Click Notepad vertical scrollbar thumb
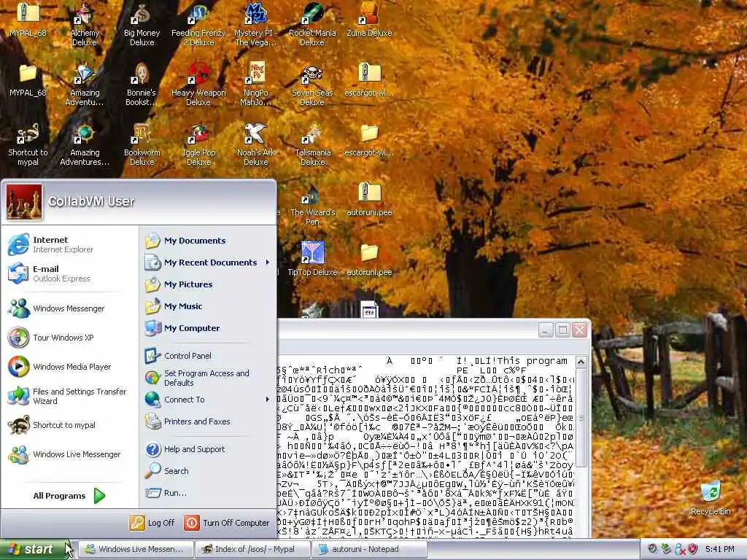 [x=581, y=418]
